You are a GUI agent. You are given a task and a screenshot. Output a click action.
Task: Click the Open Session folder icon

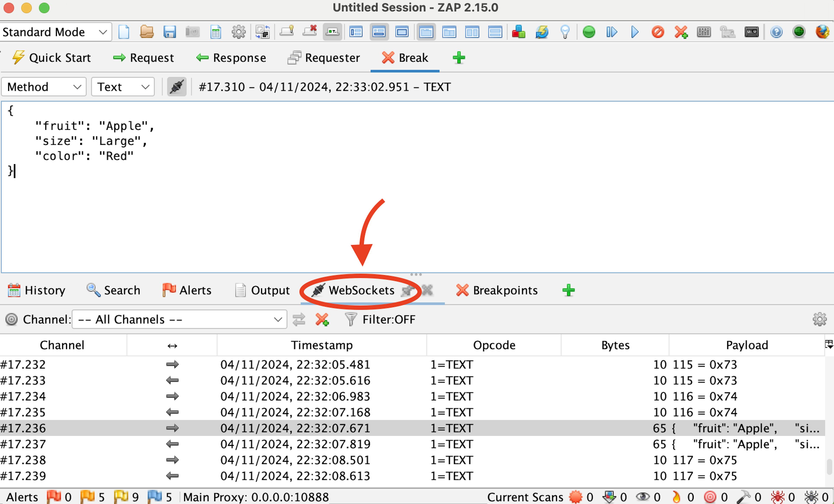tap(147, 32)
